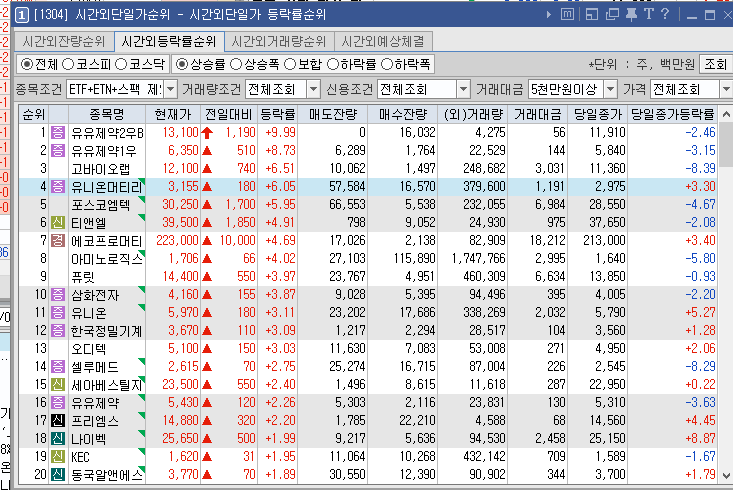Click the stock name 퓨릿

pos(83,277)
